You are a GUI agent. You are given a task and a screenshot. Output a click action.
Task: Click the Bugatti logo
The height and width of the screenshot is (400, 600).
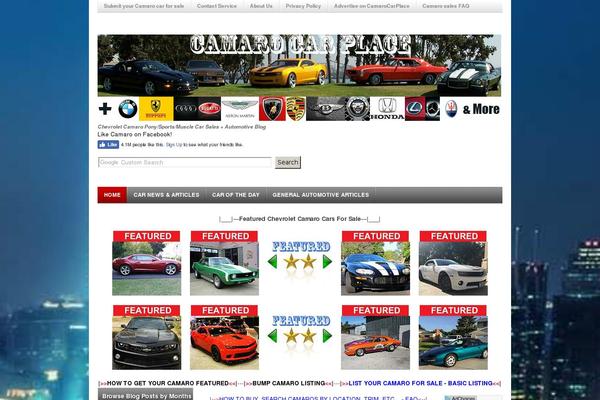pyautogui.click(x=209, y=109)
